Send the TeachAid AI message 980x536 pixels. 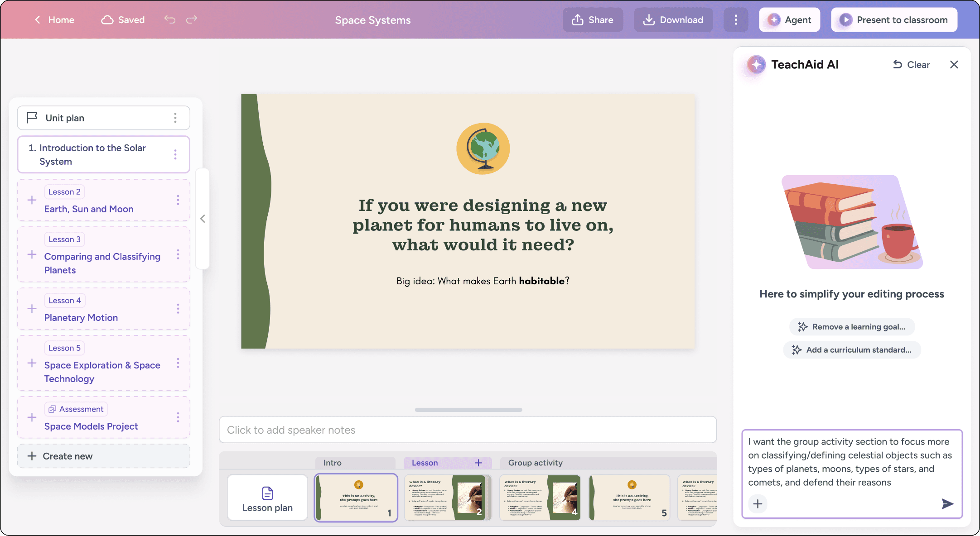tap(947, 504)
